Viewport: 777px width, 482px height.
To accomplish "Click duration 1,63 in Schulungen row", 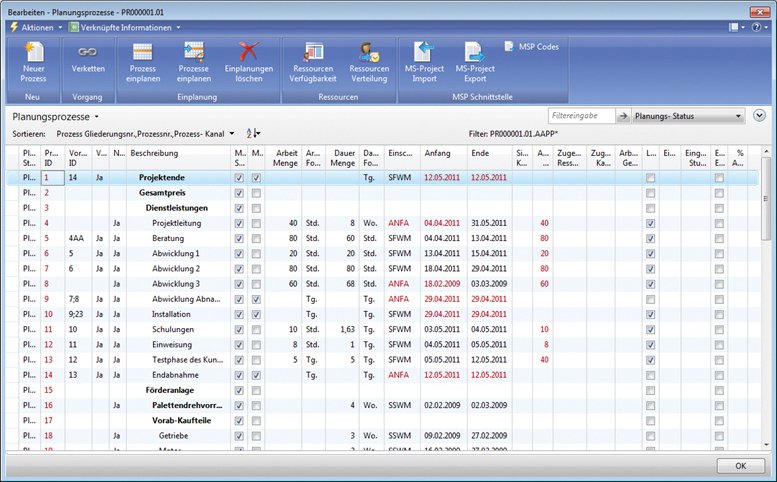I will pos(342,329).
